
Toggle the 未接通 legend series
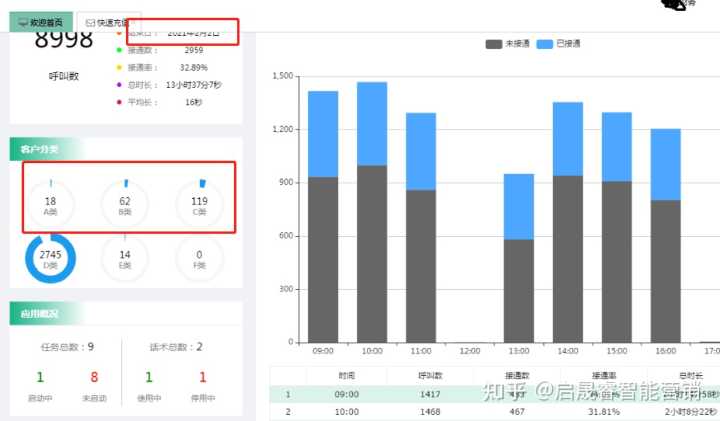[506, 44]
